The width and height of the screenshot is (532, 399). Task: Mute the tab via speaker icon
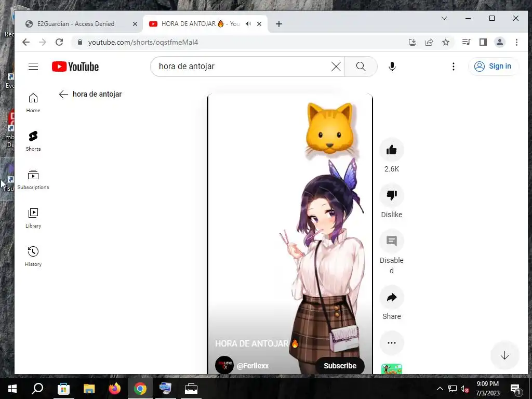(x=248, y=24)
